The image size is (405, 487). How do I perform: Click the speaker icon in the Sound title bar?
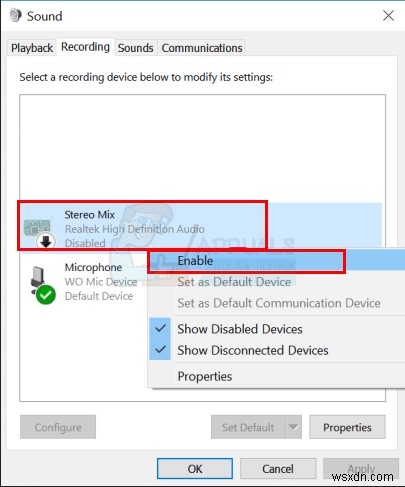15,15
